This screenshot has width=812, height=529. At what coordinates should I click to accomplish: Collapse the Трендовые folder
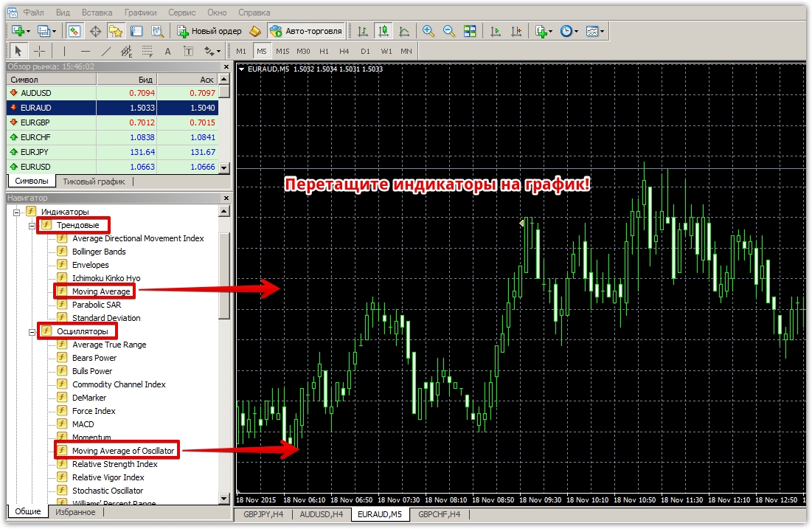[x=32, y=225]
